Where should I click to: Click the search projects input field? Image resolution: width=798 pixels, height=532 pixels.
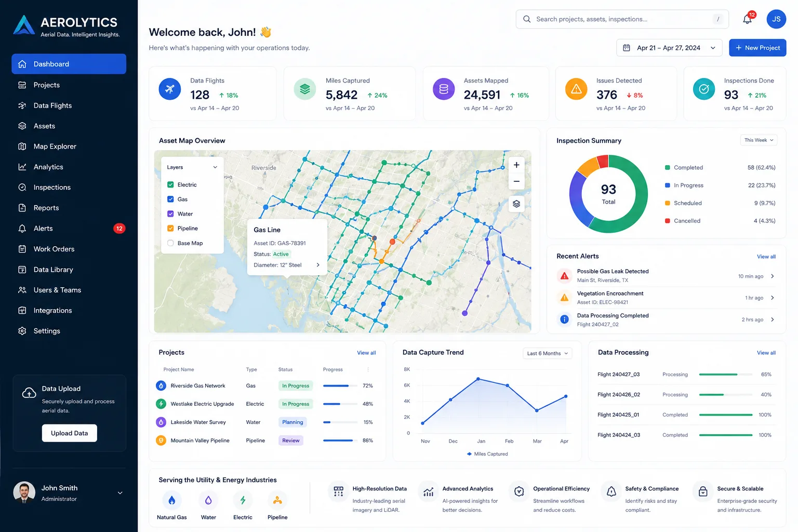(x=622, y=19)
